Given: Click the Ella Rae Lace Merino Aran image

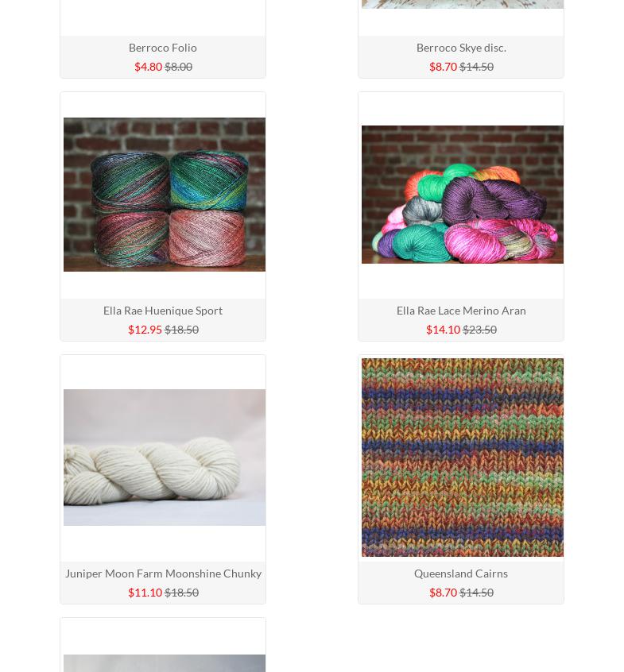Looking at the screenshot, I should (463, 195).
